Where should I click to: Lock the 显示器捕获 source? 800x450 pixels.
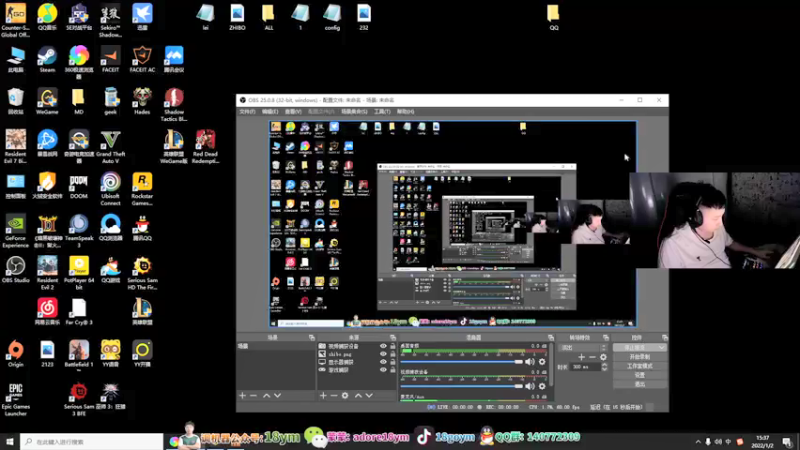tap(392, 362)
